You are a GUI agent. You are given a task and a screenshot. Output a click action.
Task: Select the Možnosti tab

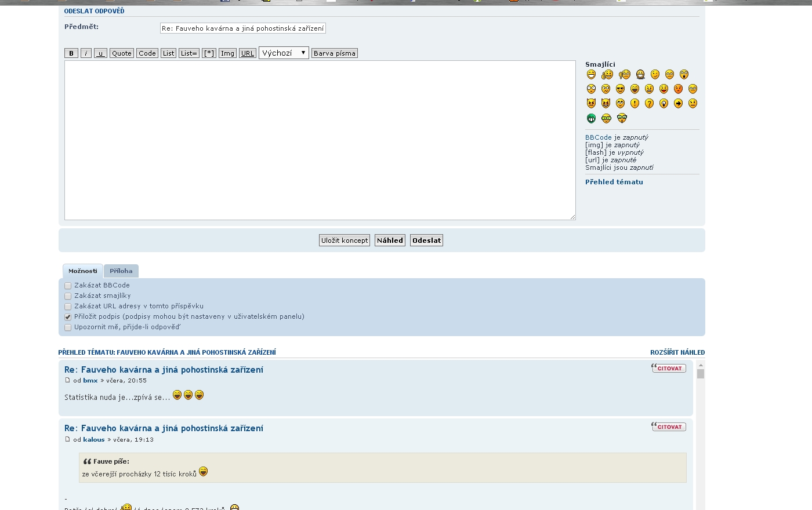[83, 271]
